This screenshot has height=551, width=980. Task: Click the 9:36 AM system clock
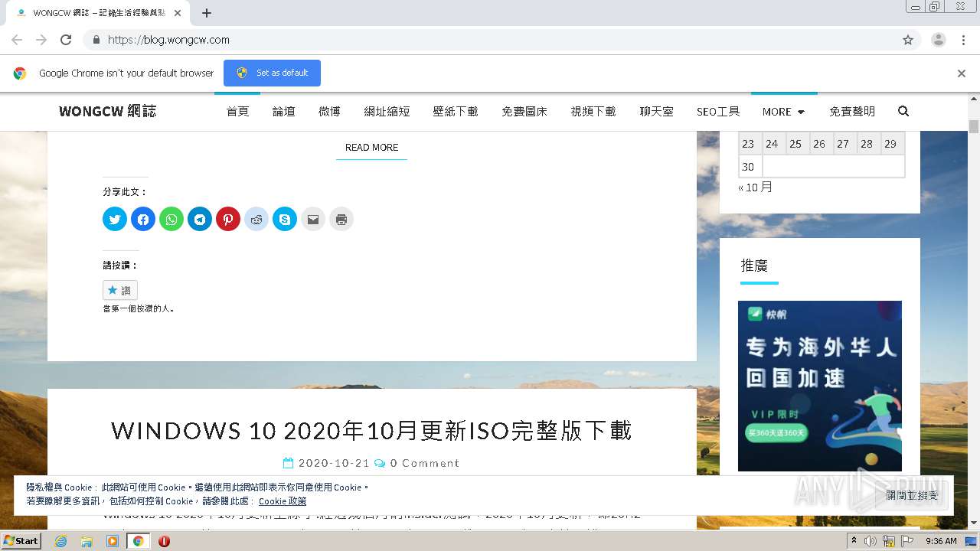click(941, 541)
